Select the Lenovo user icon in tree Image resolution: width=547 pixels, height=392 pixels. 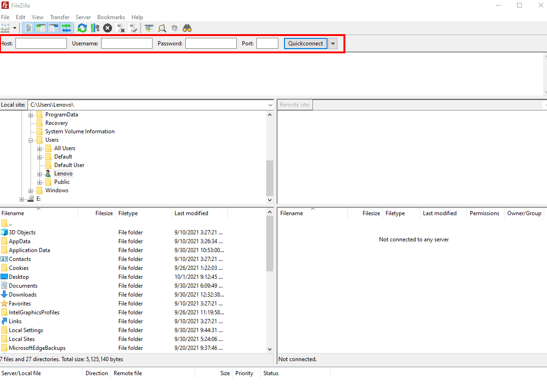tap(48, 174)
